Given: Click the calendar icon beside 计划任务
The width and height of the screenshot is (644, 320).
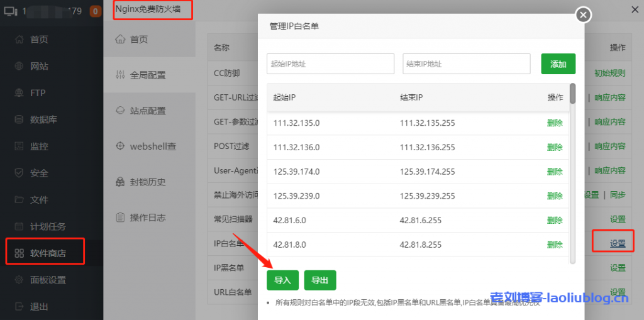Looking at the screenshot, I should [19, 226].
